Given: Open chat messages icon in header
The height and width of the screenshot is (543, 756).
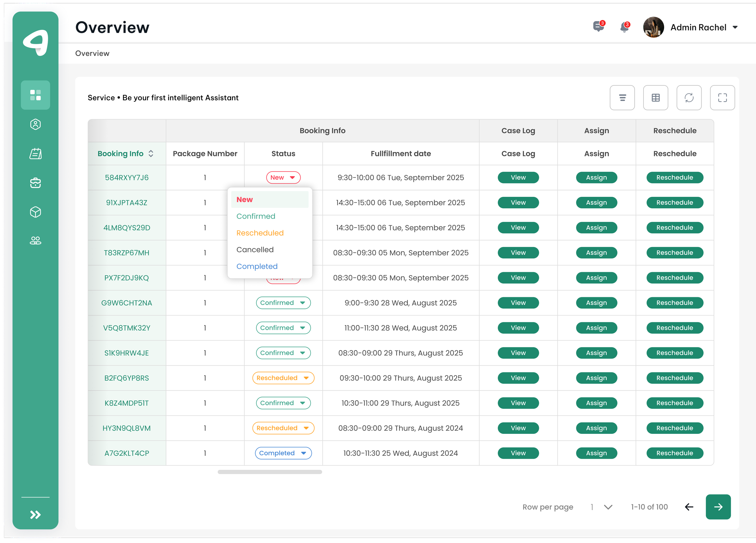Looking at the screenshot, I should pos(598,27).
